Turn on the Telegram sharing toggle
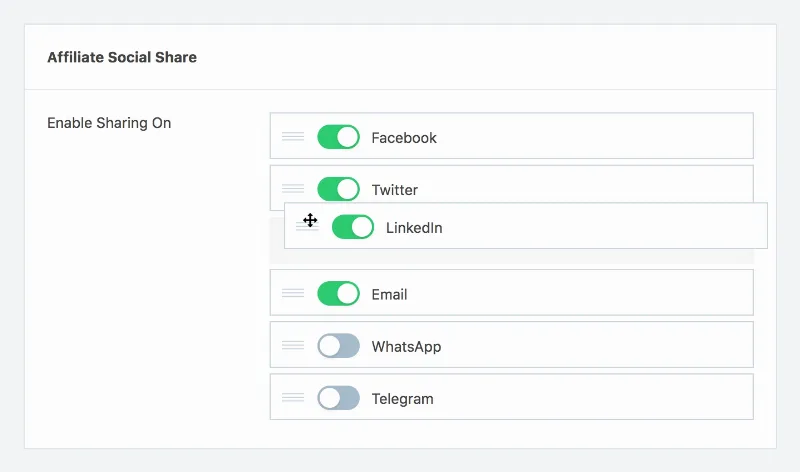The width and height of the screenshot is (800, 472). (x=338, y=398)
